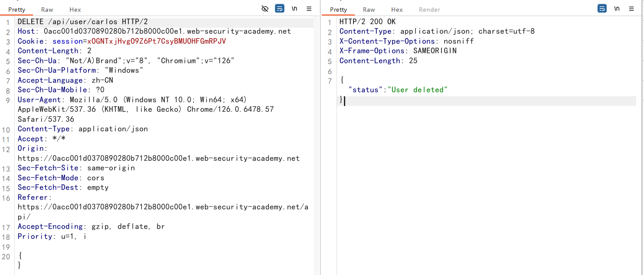
Task: Open the response Render tab
Action: click(429, 10)
